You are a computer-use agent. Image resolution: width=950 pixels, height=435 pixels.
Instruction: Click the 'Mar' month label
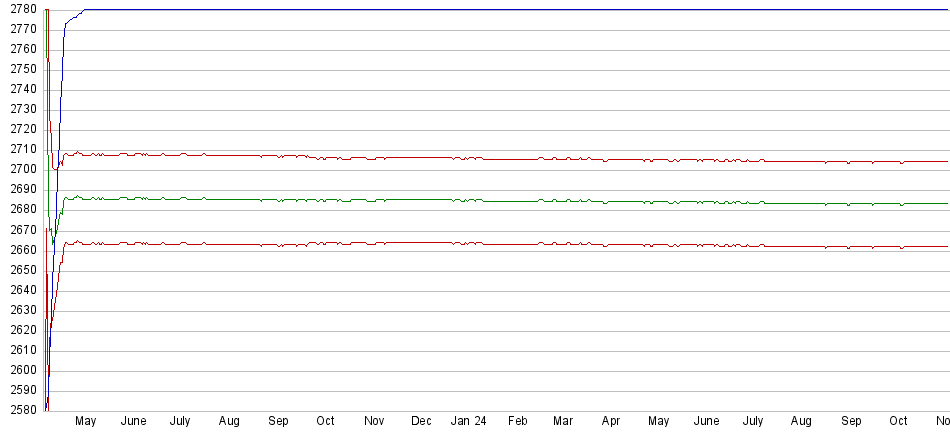pos(563,422)
